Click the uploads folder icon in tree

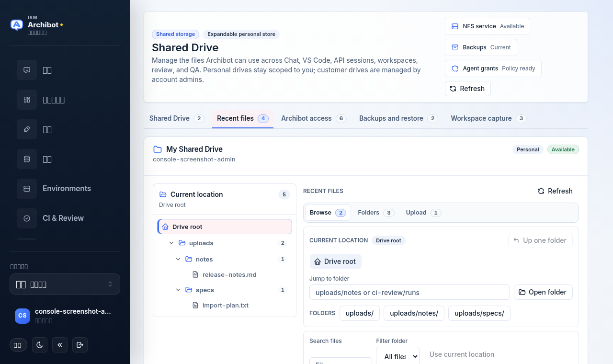pyautogui.click(x=182, y=243)
